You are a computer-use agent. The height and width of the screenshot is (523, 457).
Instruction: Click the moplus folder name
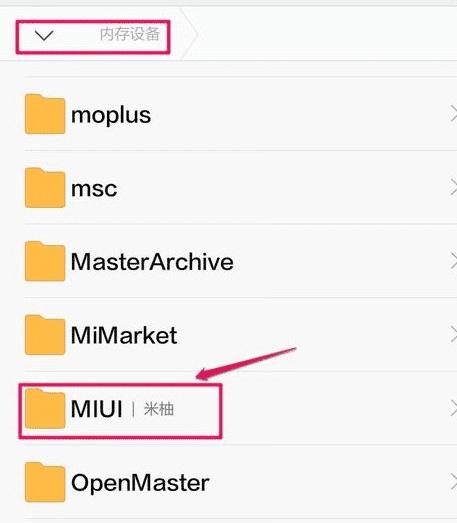click(111, 116)
